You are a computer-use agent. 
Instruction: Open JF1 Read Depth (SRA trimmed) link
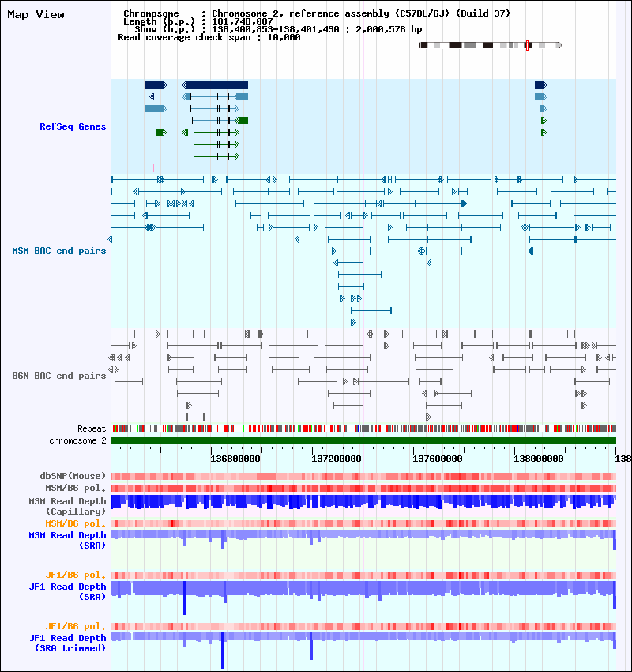[67, 643]
